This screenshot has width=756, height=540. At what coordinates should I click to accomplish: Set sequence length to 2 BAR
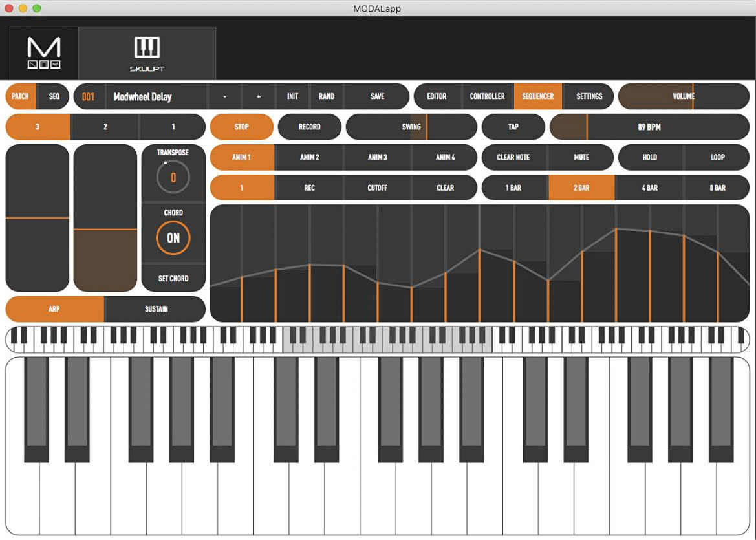coord(581,188)
